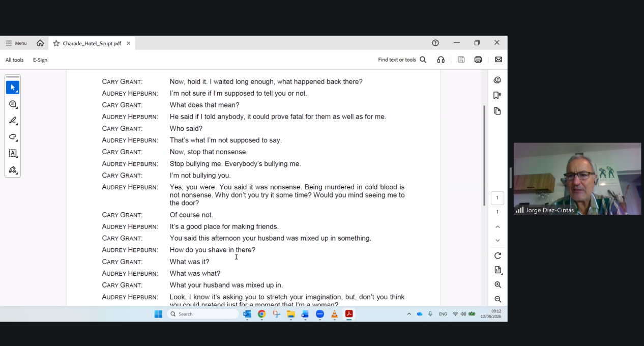644x346 pixels.
Task: Zoom out with magnifier minus icon
Action: [x=497, y=299]
